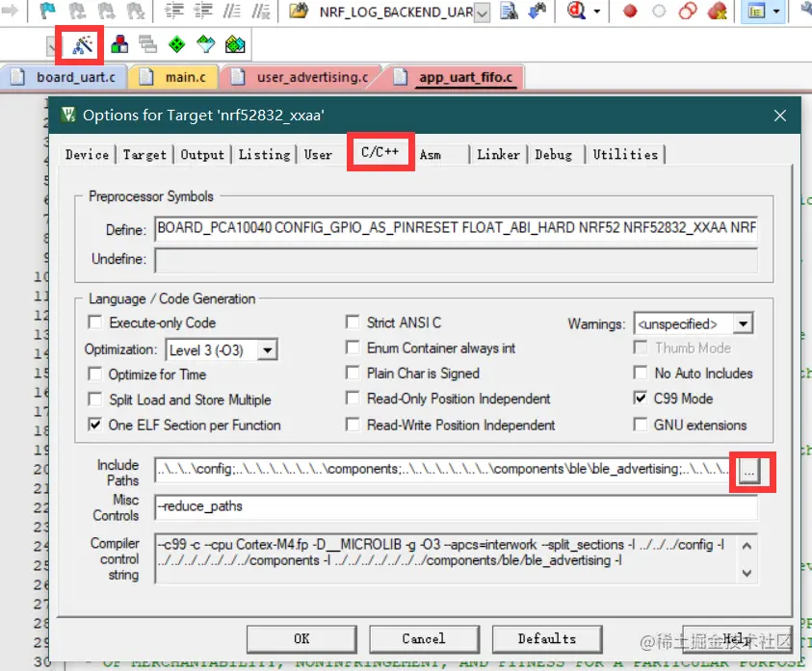Image resolution: width=812 pixels, height=671 pixels.
Task: Clear all bookmarks icon
Action: point(136,11)
